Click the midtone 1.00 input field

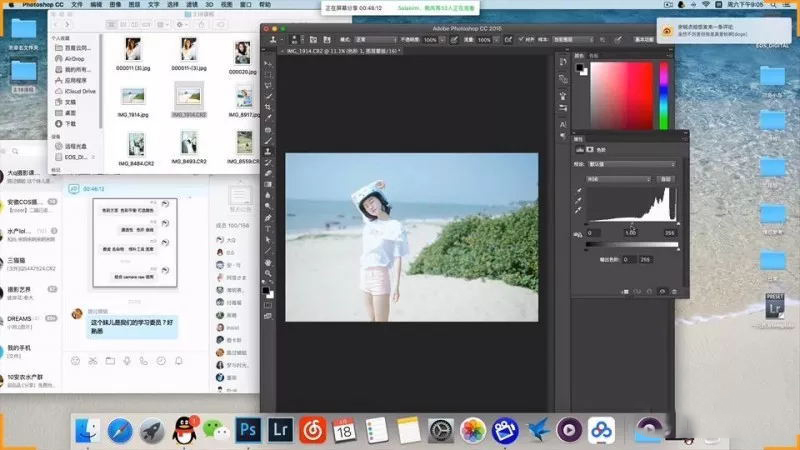pyautogui.click(x=631, y=233)
